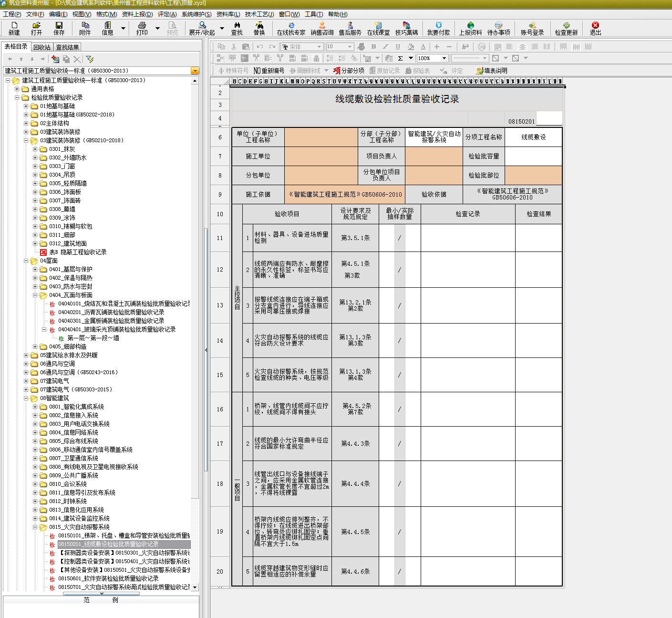672x618 pixels.
Task: Click the fill color bucket icon
Action: (x=411, y=47)
